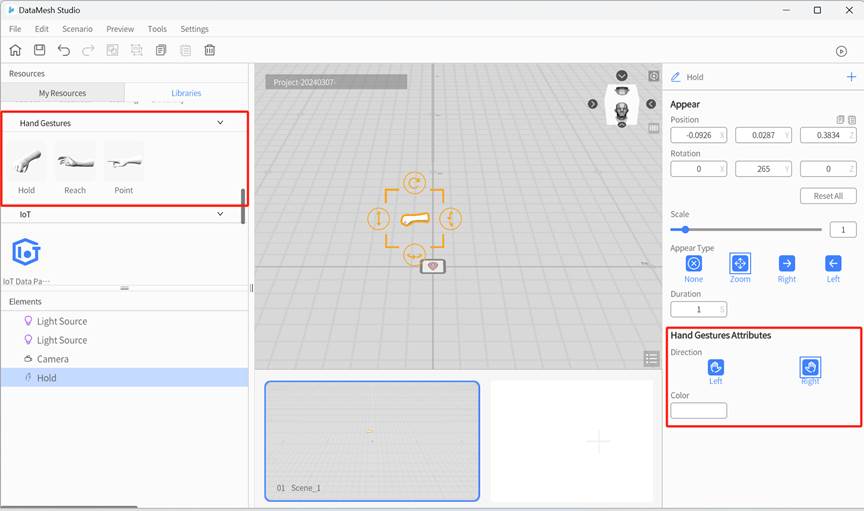Select the Reach hand gesture model

pos(75,163)
